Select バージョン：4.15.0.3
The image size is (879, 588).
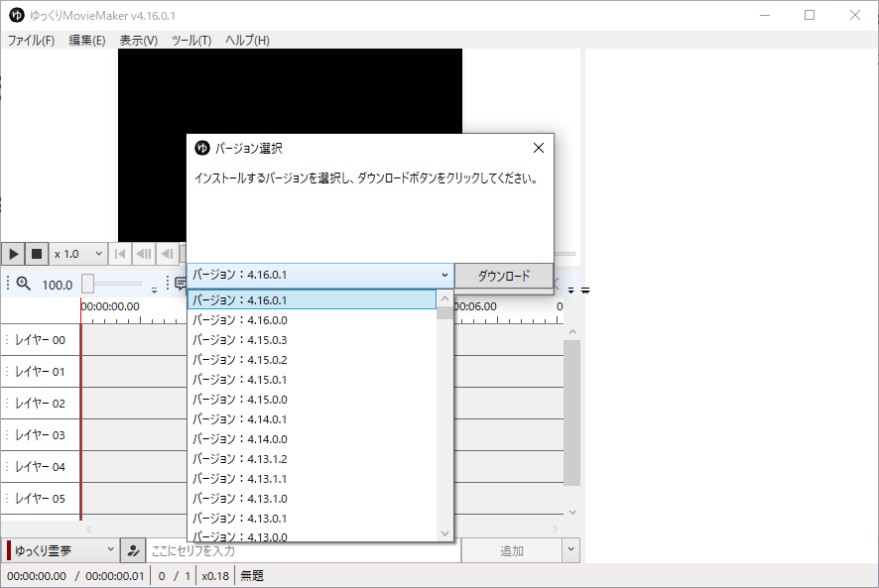(312, 340)
